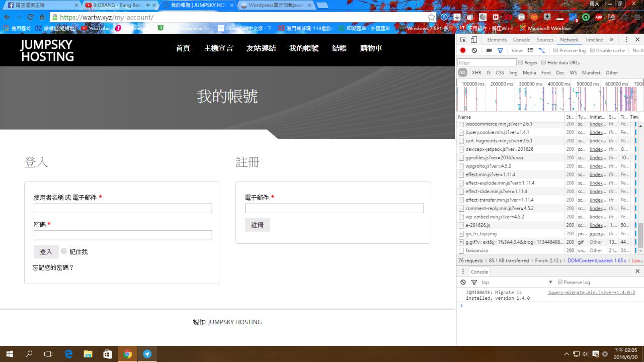644x362 pixels.
Task: Click the 登入 login button
Action: [x=46, y=252]
